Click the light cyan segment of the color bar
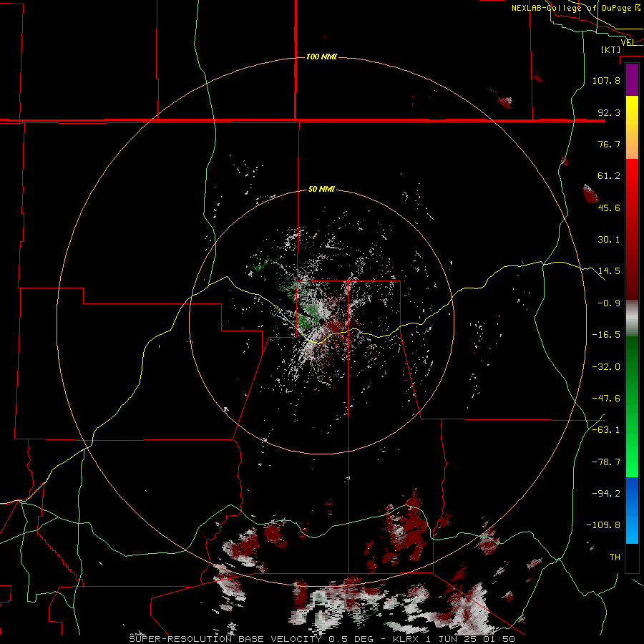 tap(632, 529)
